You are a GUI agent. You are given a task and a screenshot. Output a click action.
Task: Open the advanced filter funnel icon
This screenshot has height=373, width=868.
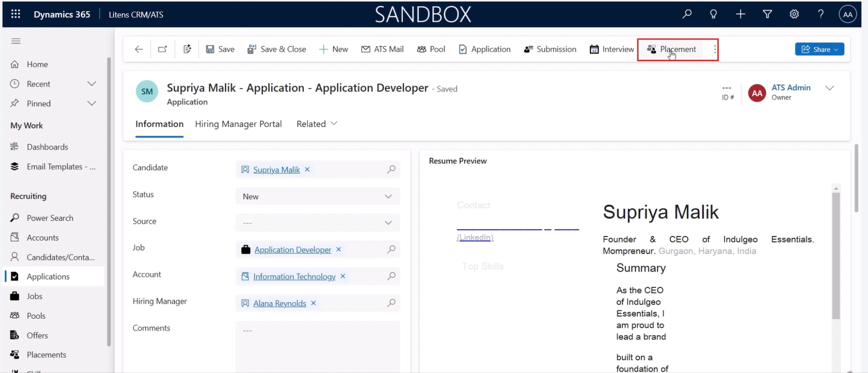click(x=768, y=15)
